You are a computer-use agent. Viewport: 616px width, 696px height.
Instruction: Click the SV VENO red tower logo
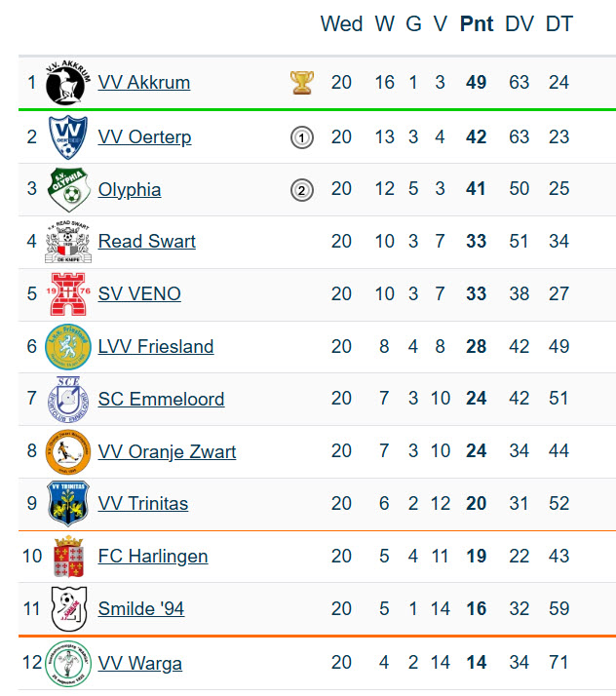pyautogui.click(x=68, y=293)
